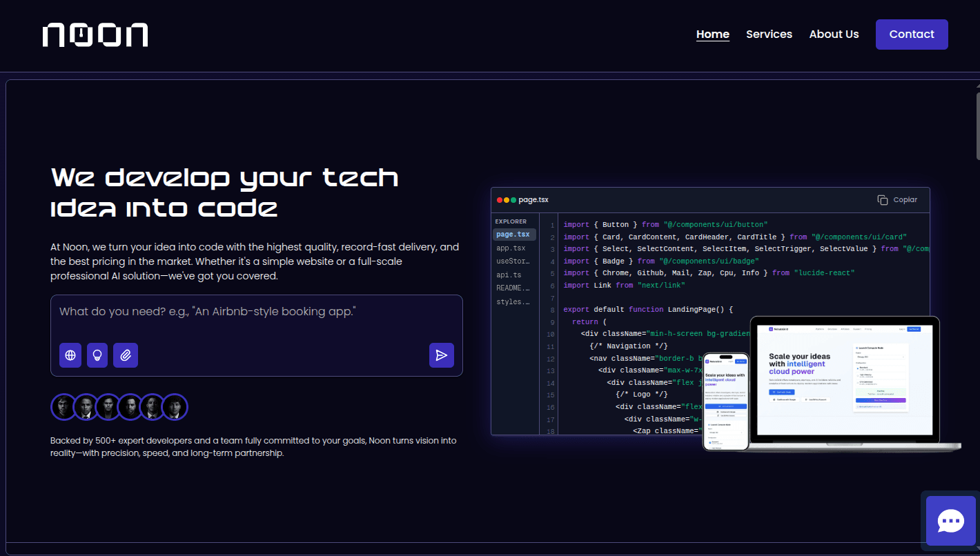
Task: Click the Copiar copy button
Action: click(897, 199)
